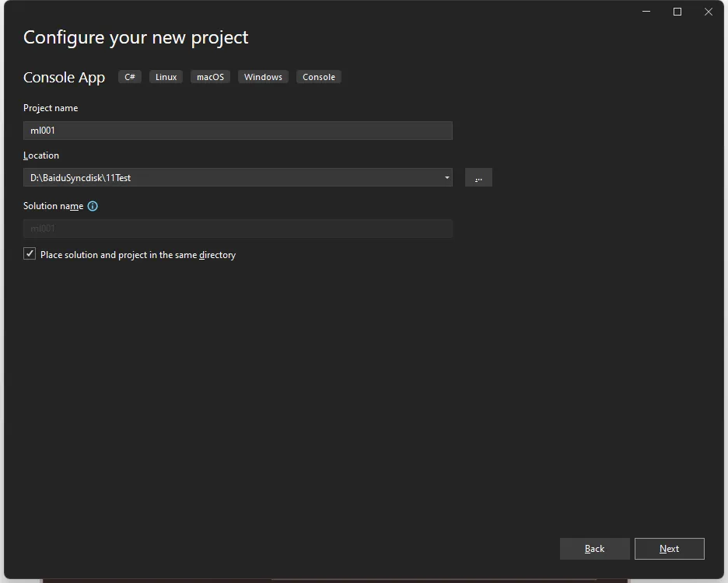Click the Location field label
The width and height of the screenshot is (728, 583).
41,155
